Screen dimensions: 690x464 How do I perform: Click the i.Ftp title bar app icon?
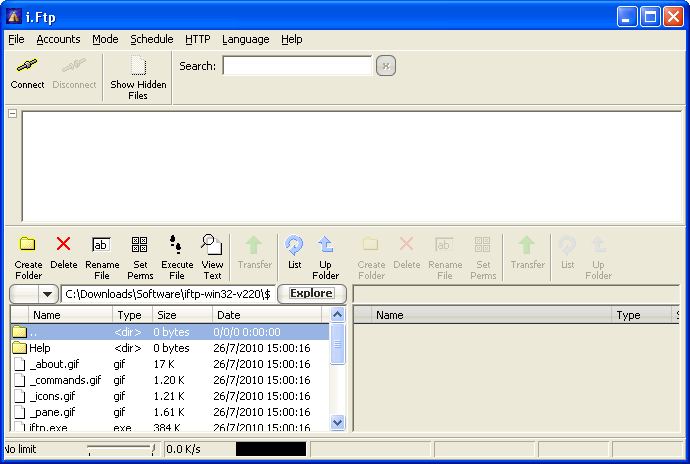pyautogui.click(x=14, y=17)
